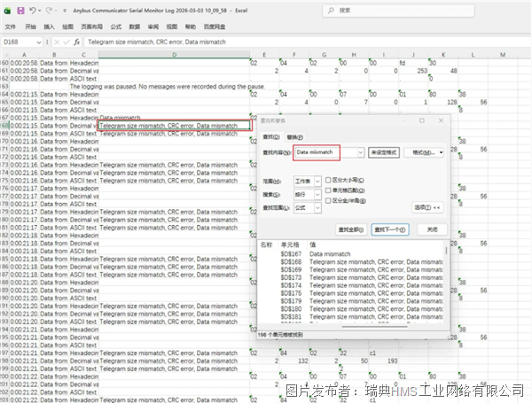Maximize the Find and Replace dialog

(422, 120)
